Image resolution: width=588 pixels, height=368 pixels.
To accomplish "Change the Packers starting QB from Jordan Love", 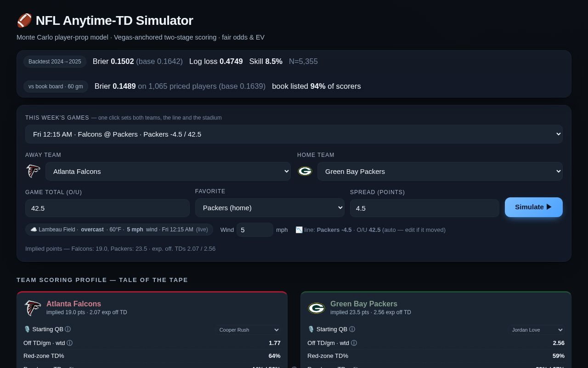I will [x=536, y=330].
